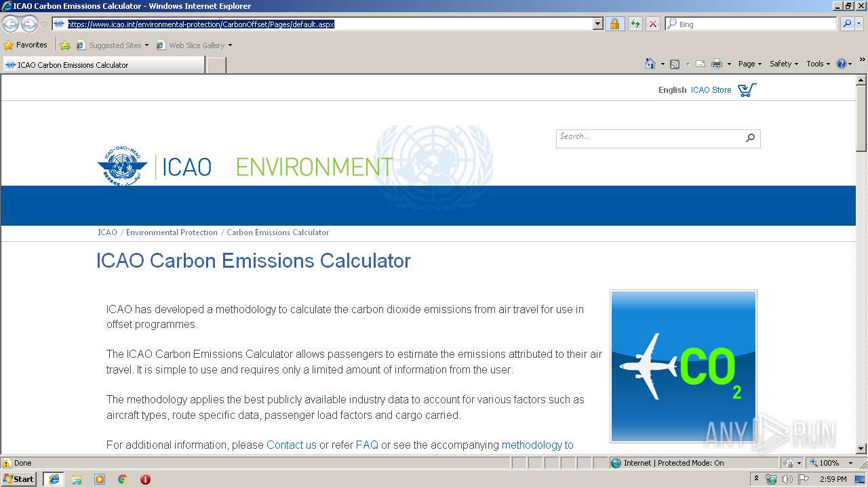Click the ICAO Store link
868x488 pixels.
711,89
